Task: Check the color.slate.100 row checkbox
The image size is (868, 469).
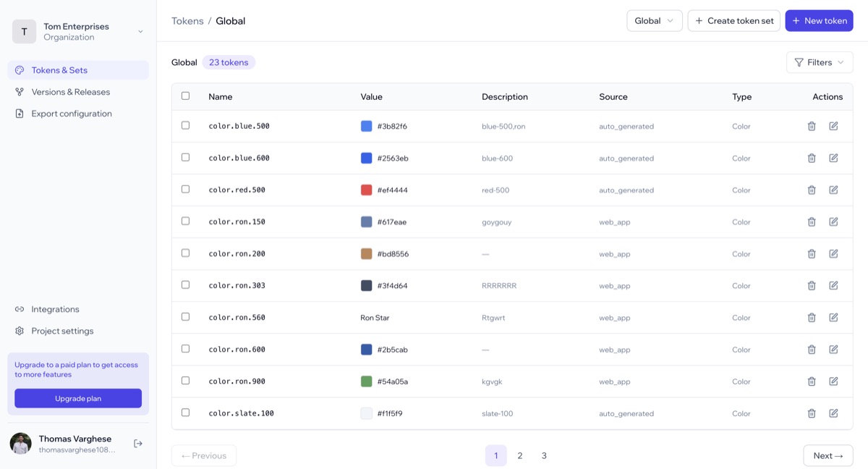Action: point(185,412)
